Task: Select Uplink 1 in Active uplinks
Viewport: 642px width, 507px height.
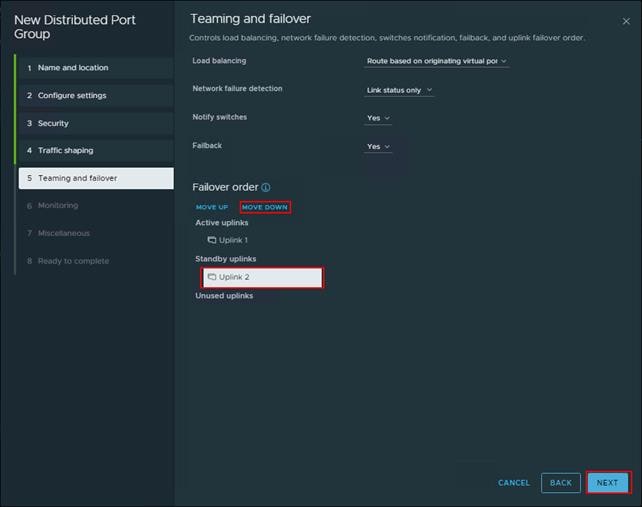Action: (228, 240)
